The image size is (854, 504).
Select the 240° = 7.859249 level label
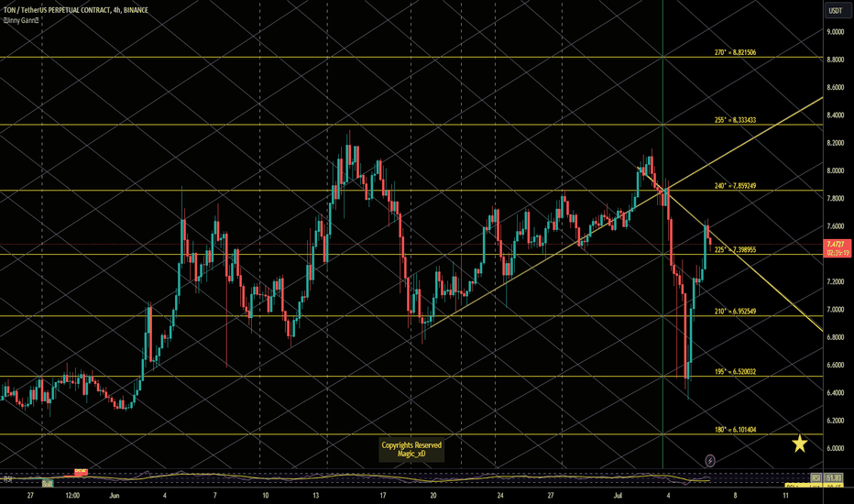pyautogui.click(x=735, y=186)
